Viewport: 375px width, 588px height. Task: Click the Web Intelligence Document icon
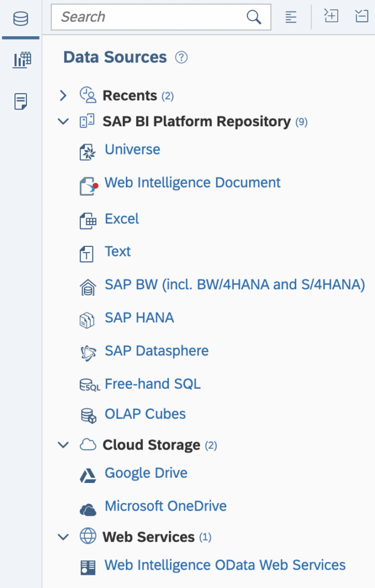coord(89,186)
